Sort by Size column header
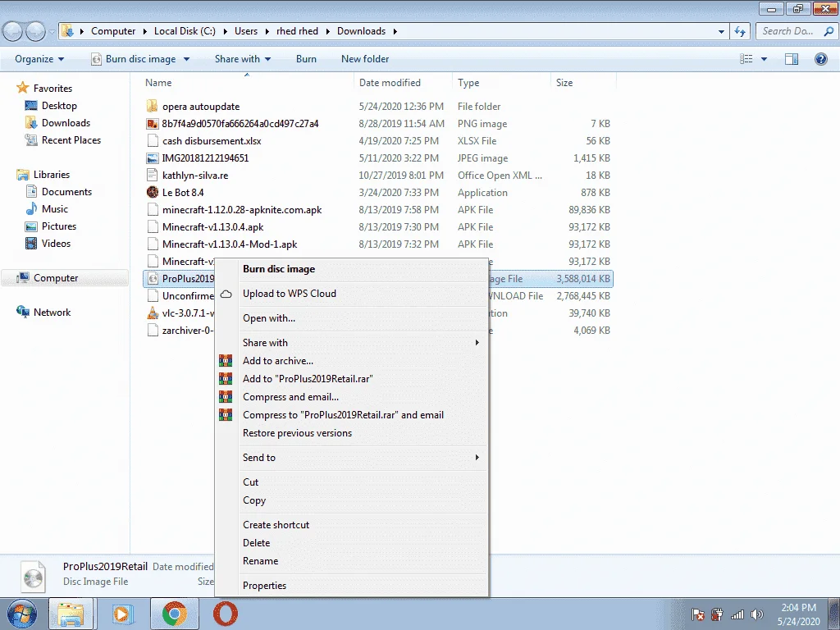Image resolution: width=840 pixels, height=630 pixels. pos(564,83)
